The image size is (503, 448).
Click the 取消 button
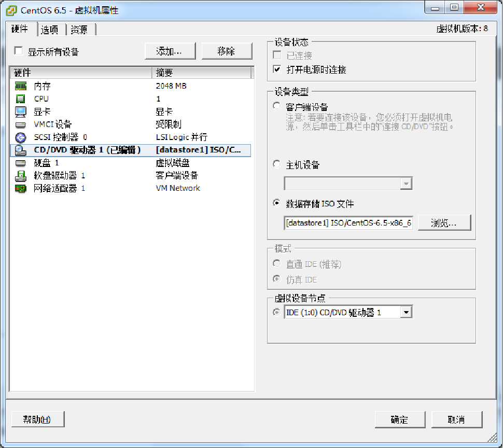tap(457, 419)
